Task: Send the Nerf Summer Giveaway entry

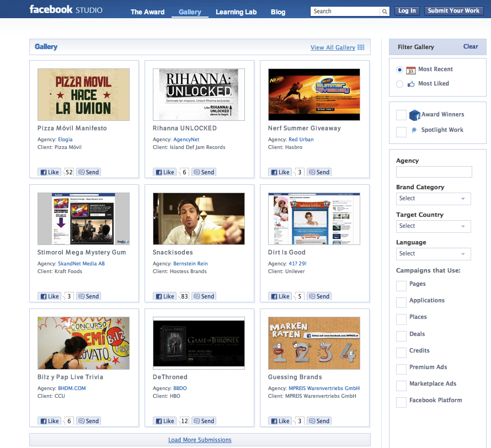Action: [x=319, y=172]
